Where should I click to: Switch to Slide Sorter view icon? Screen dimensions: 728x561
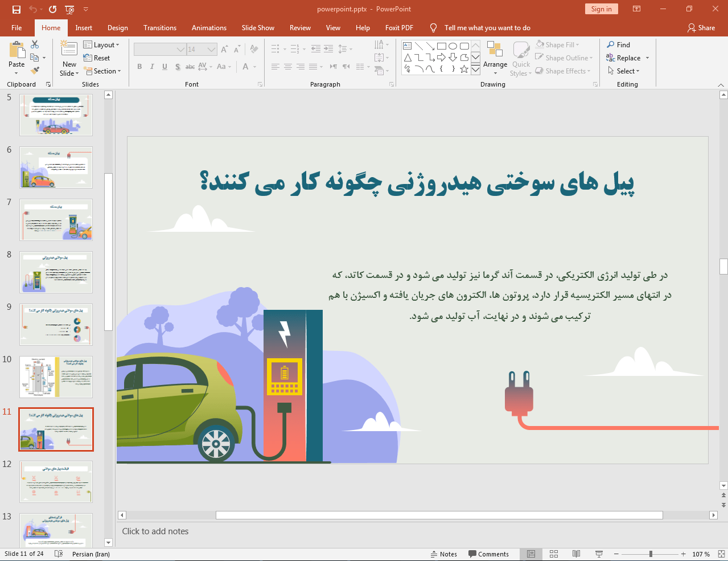(554, 554)
